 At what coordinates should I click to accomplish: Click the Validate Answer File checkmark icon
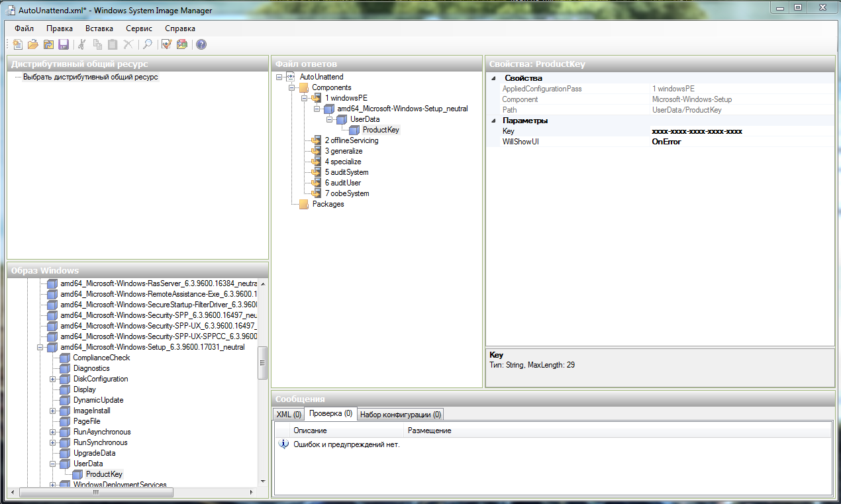point(166,44)
